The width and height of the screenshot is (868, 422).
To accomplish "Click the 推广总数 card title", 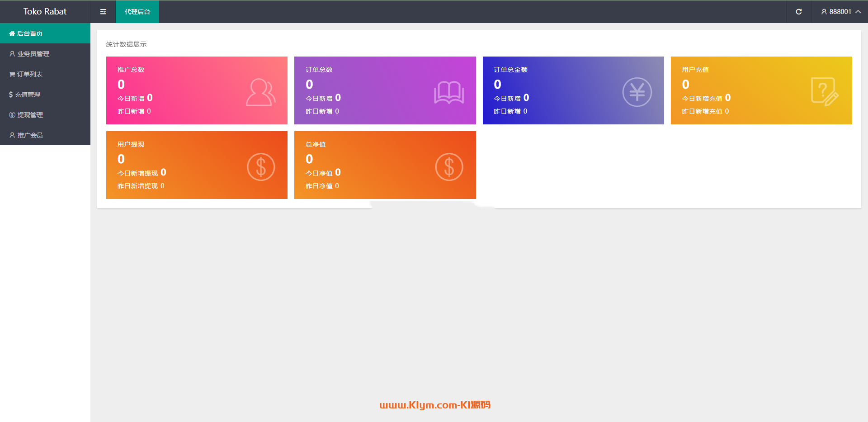I will click(x=131, y=70).
